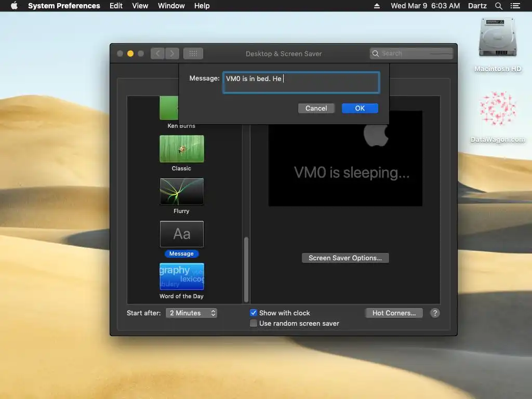Open Hot Corners settings

click(394, 313)
